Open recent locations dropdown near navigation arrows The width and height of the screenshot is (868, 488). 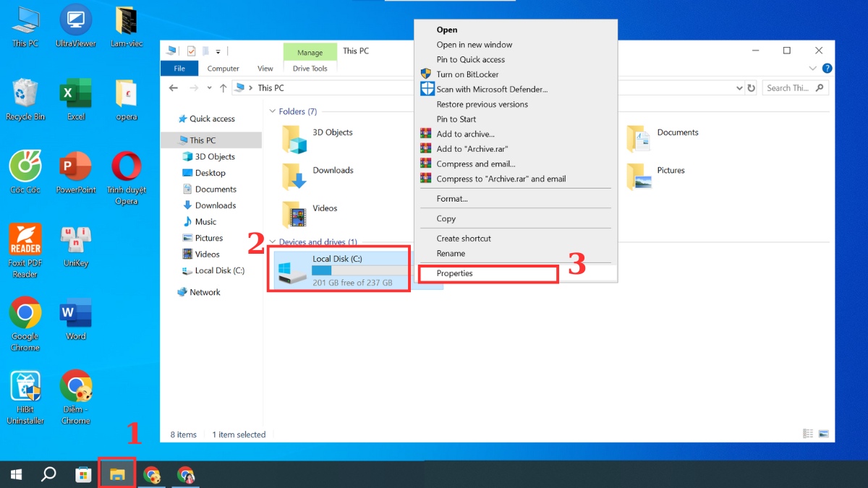(209, 88)
